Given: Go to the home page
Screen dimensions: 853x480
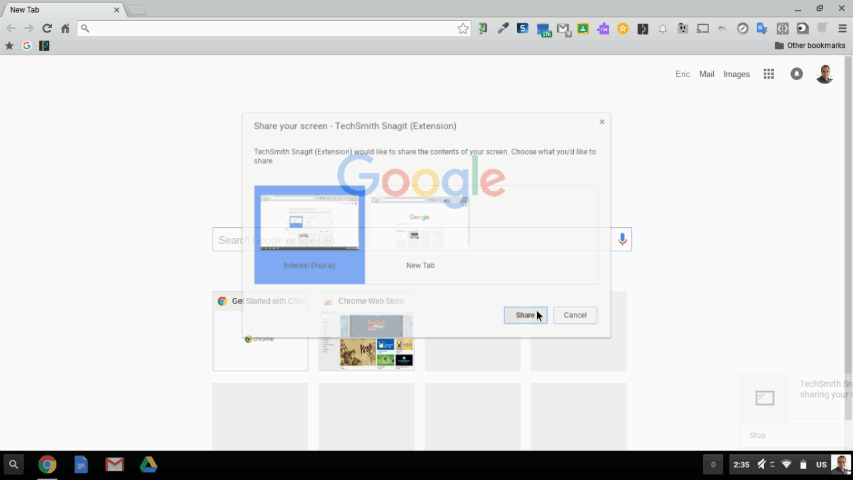Looking at the screenshot, I should (65, 29).
